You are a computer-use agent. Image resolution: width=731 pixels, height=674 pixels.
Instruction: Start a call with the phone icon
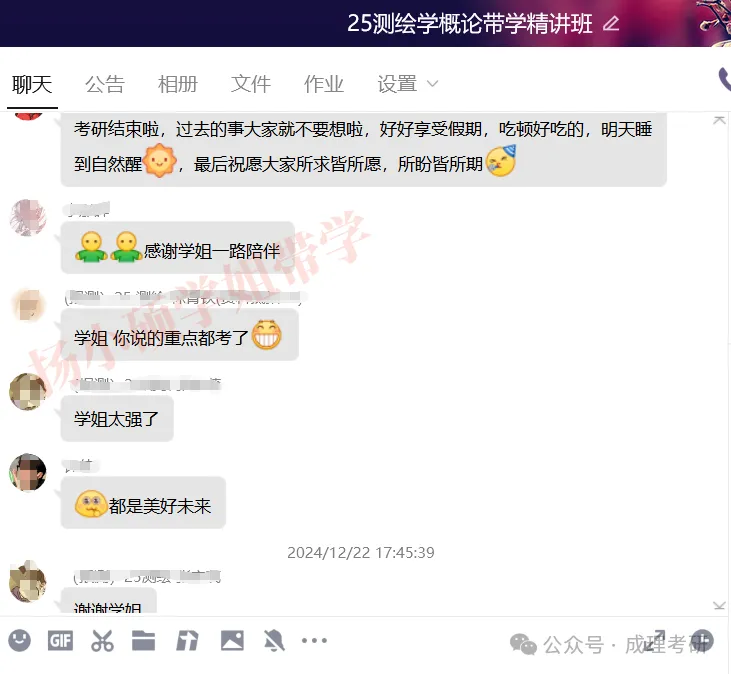[724, 80]
